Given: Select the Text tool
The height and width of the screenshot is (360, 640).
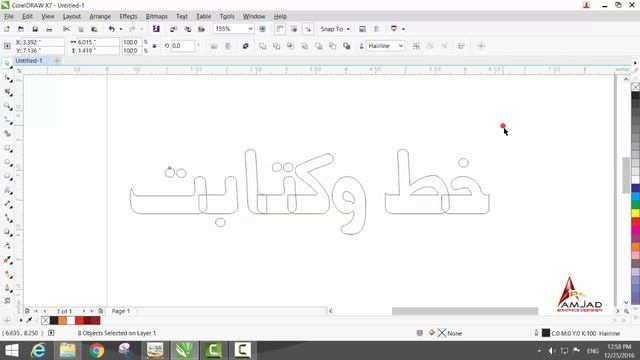Looking at the screenshot, I should pos(7,190).
